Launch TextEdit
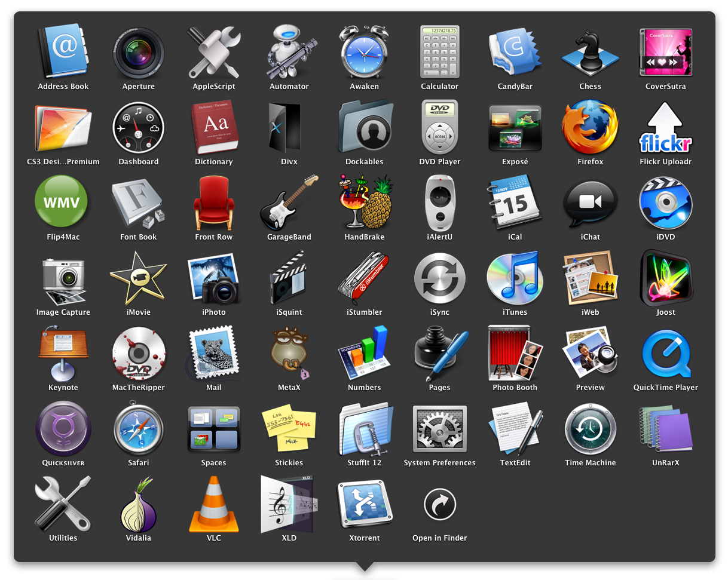The height and width of the screenshot is (580, 728). point(515,428)
